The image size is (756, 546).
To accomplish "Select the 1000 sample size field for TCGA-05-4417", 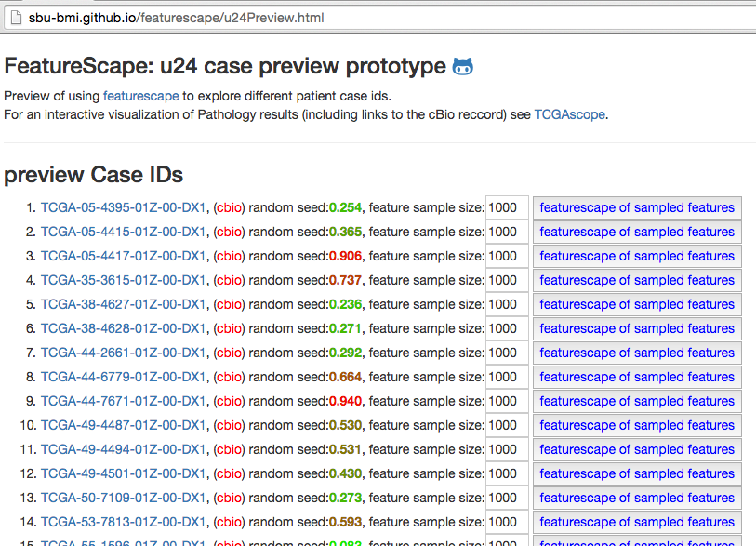I will [x=506, y=256].
